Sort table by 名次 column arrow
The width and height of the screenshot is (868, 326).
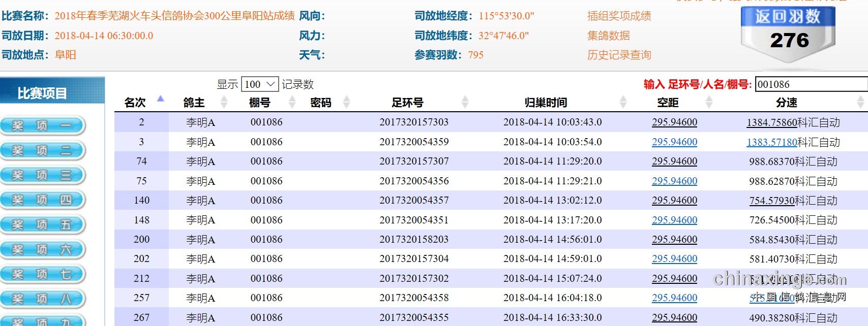[161, 100]
